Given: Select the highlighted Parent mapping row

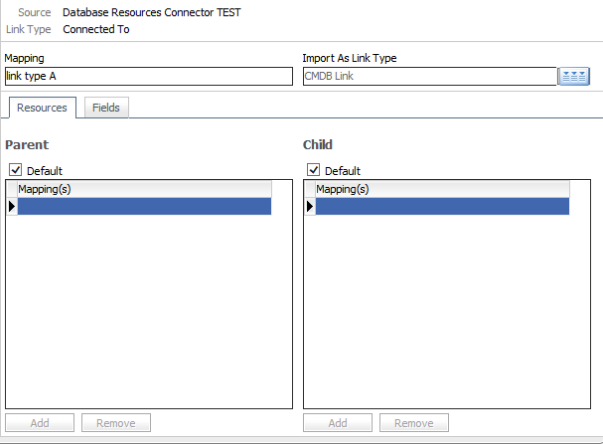Looking at the screenshot, I should pyautogui.click(x=144, y=206).
